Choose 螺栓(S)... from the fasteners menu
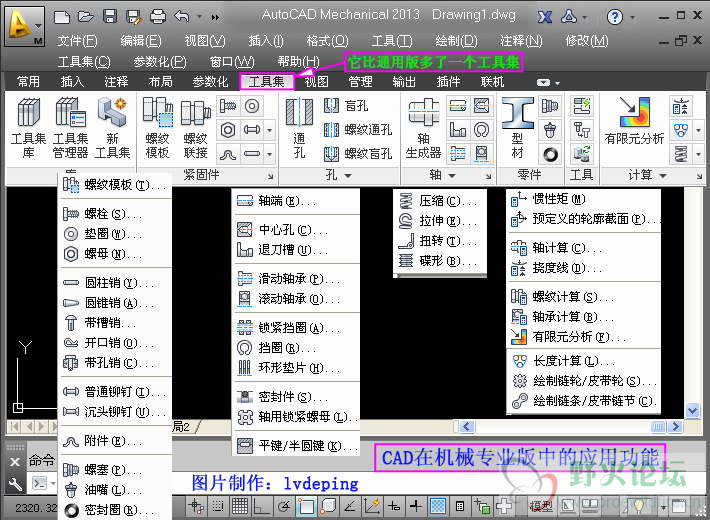This screenshot has height=520, width=710. (x=115, y=214)
